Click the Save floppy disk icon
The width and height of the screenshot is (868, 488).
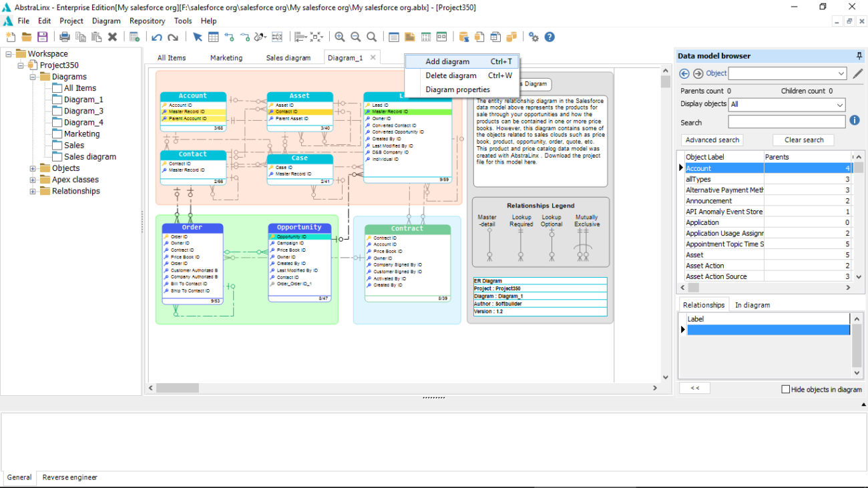pos(43,37)
